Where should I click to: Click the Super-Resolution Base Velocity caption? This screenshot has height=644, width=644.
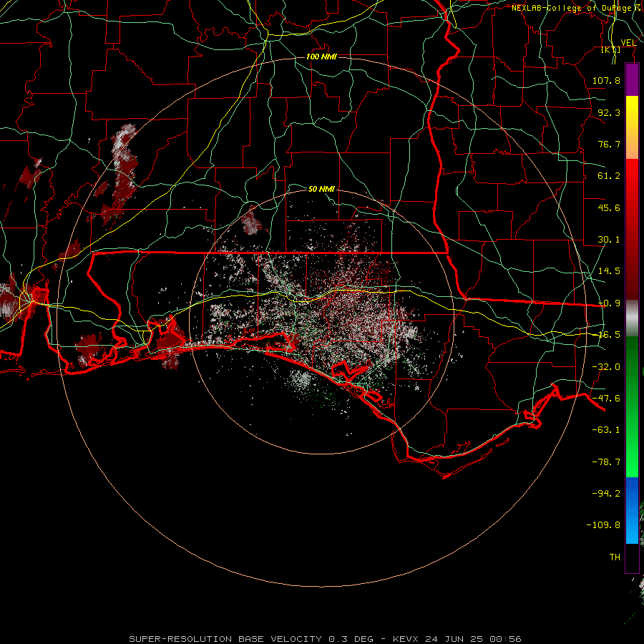[x=325, y=639]
